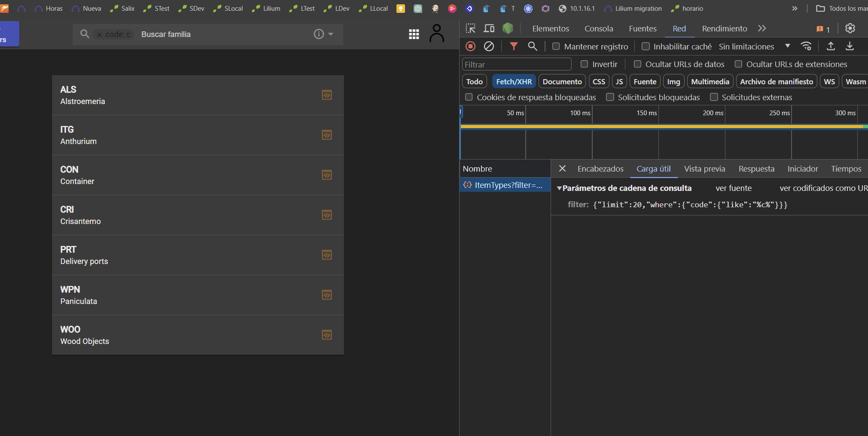Click the green Node.js DevTools icon
The width and height of the screenshot is (868, 436).
click(x=508, y=28)
